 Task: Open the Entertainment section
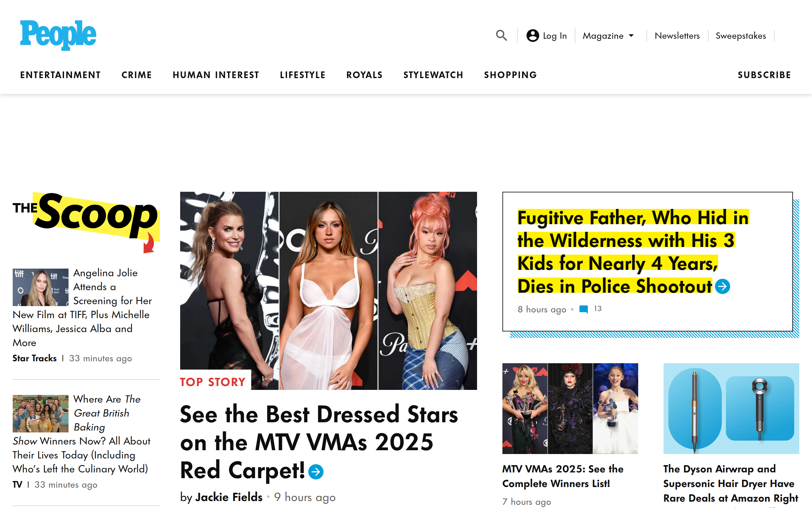point(60,75)
